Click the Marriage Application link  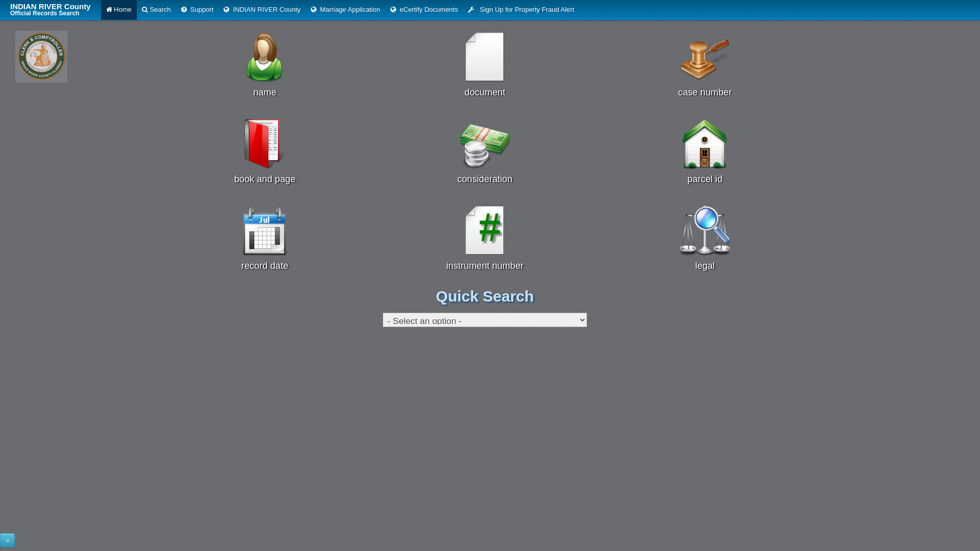point(345,9)
